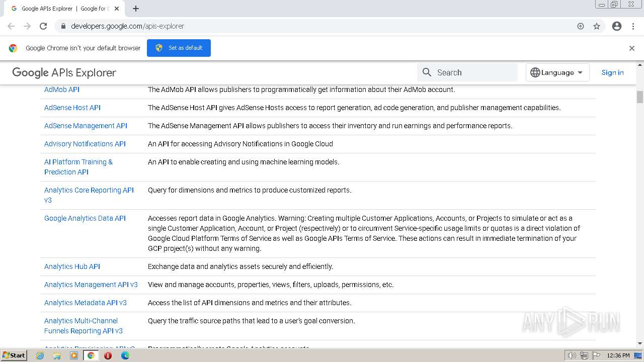Click 'Accesses report data in Google Analytics' text
This screenshot has width=644, height=362.
pyautogui.click(x=364, y=233)
